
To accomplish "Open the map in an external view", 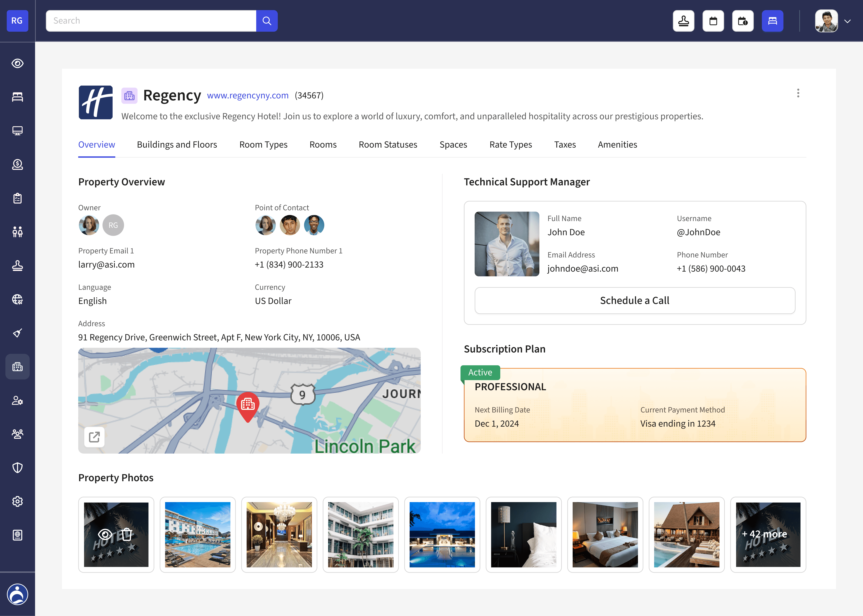I will 94,437.
